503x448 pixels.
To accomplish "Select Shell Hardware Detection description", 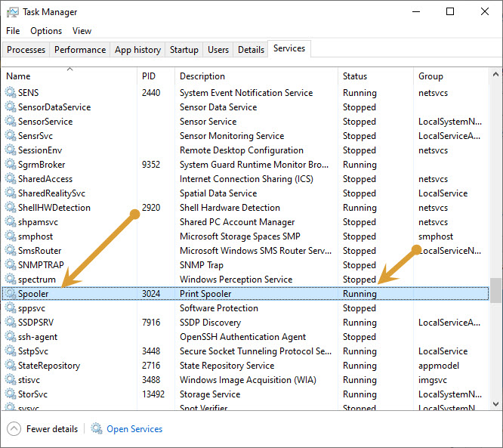I will [x=230, y=207].
